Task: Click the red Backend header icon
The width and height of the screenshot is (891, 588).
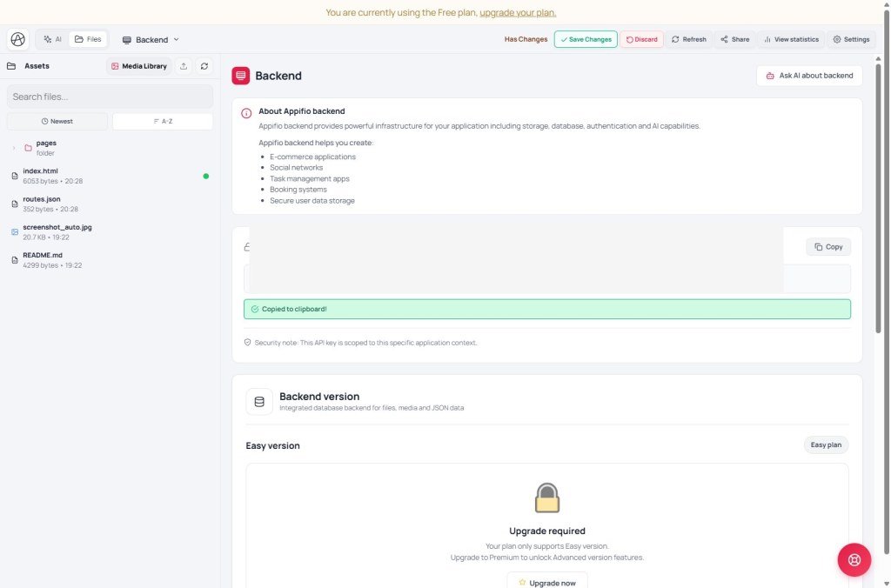Action: click(x=240, y=76)
